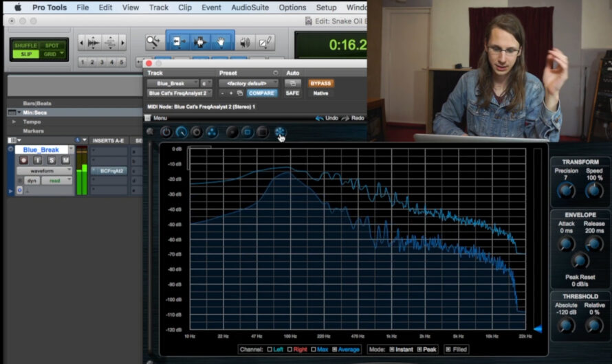Image resolution: width=612 pixels, height=364 pixels.
Task: Open the factory default preset dropdown
Action: click(x=248, y=83)
